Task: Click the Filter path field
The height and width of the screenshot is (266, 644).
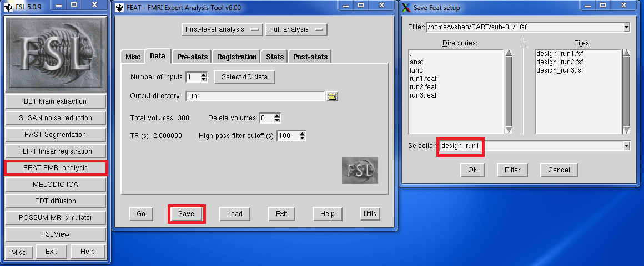Action: [x=525, y=28]
